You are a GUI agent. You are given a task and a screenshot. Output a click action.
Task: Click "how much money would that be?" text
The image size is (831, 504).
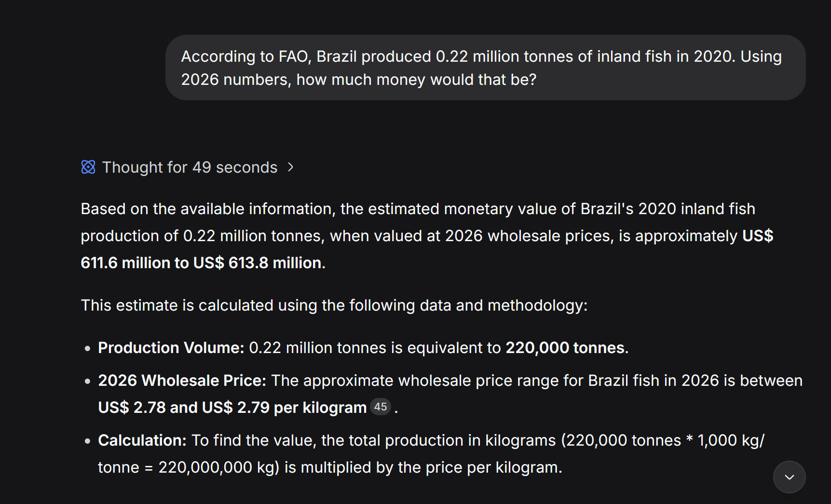[416, 80]
